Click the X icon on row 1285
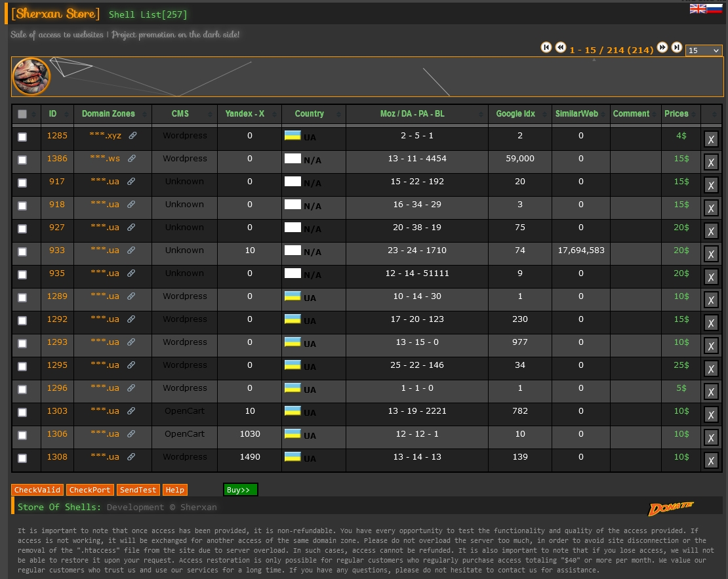The height and width of the screenshot is (579, 728). pyautogui.click(x=711, y=139)
